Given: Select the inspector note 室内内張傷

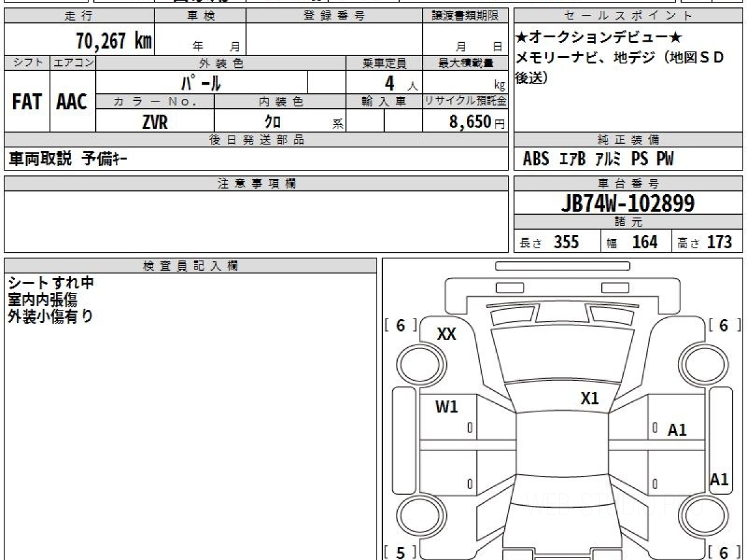Looking at the screenshot, I should coord(42,300).
